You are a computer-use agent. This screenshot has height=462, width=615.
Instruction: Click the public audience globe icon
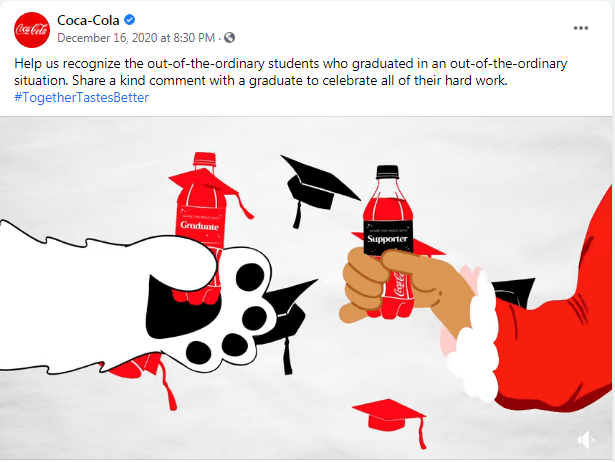click(x=230, y=38)
